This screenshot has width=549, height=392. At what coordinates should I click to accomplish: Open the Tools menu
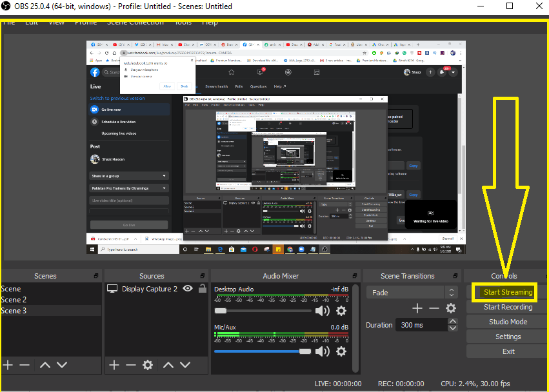click(x=183, y=22)
